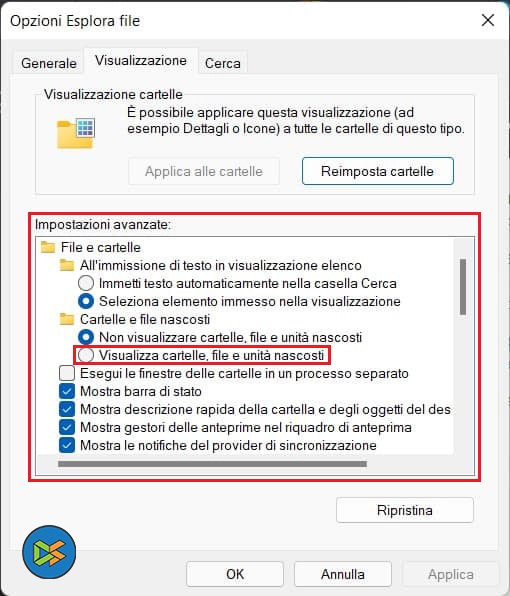
Task: Open the Cerca tab
Action: (223, 63)
